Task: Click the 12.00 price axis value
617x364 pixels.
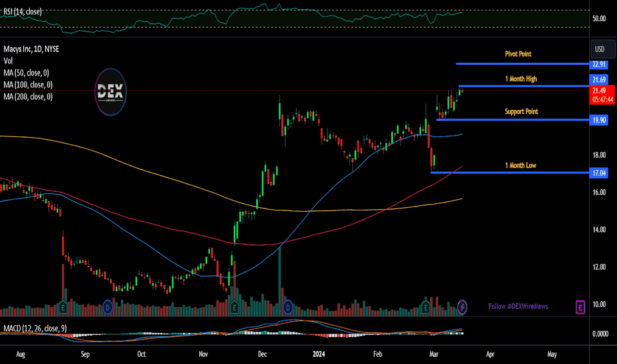Action: (599, 267)
